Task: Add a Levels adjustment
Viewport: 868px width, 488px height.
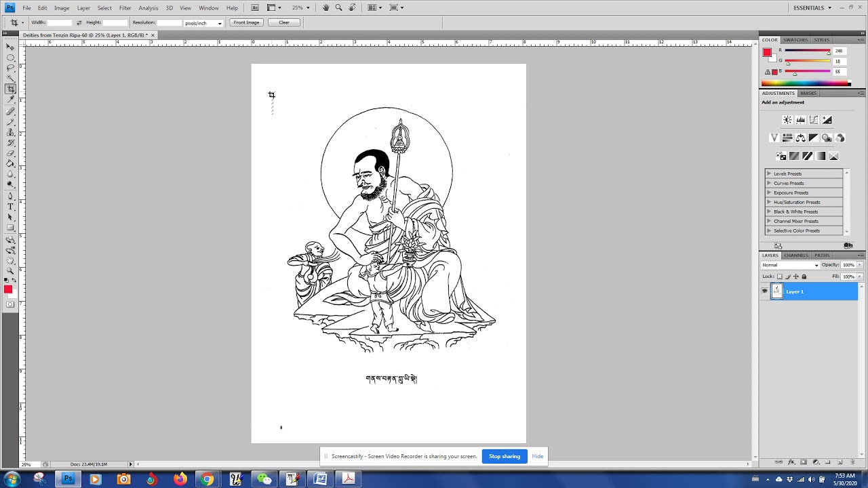Action: pyautogui.click(x=801, y=120)
